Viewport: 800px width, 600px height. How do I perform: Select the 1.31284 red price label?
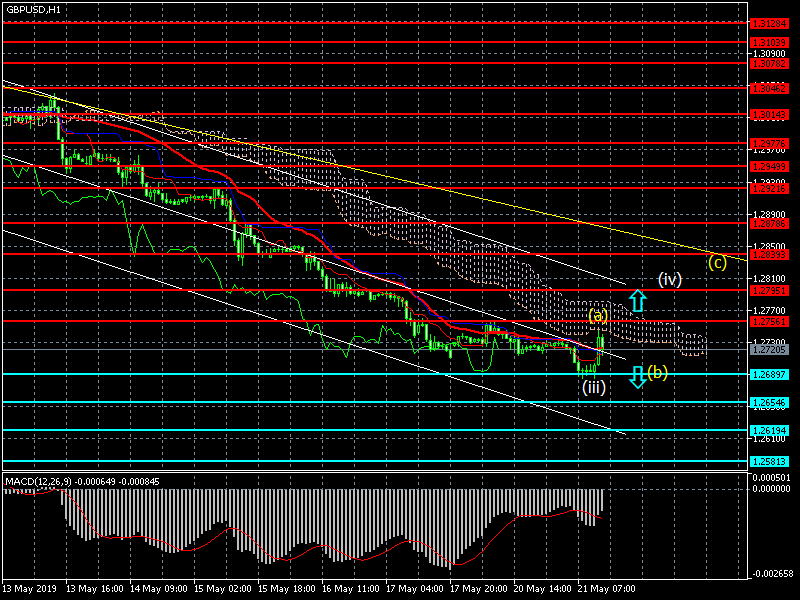pos(769,23)
